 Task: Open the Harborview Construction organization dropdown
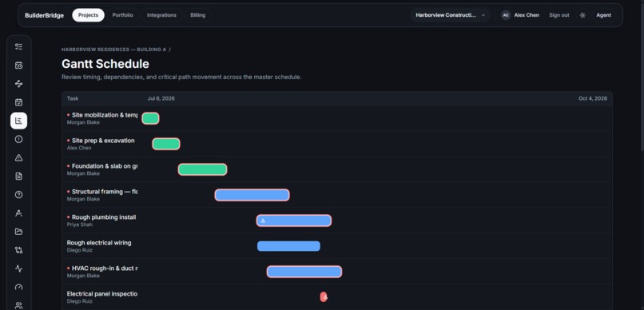coord(450,15)
